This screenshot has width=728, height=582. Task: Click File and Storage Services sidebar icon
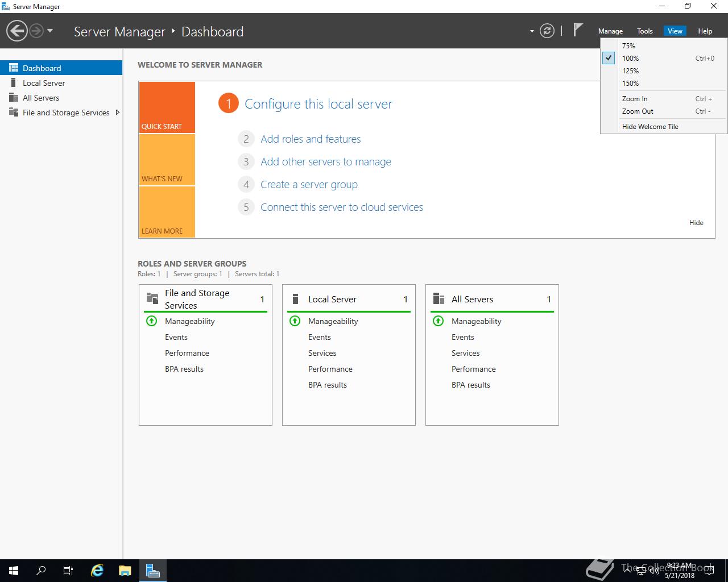[x=14, y=112]
